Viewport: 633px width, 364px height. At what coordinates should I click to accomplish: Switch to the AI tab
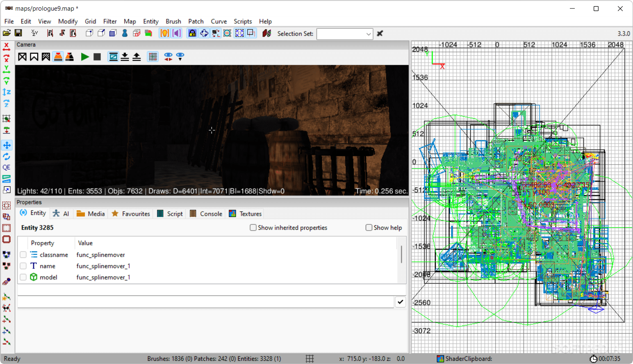[61, 214]
